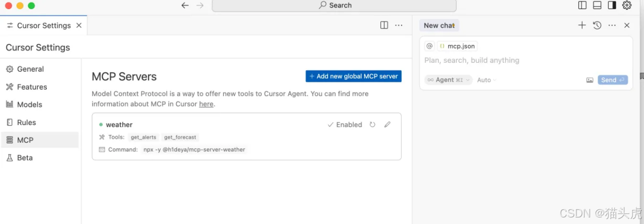Add context with the @ button
644x224 pixels.
[429, 46]
